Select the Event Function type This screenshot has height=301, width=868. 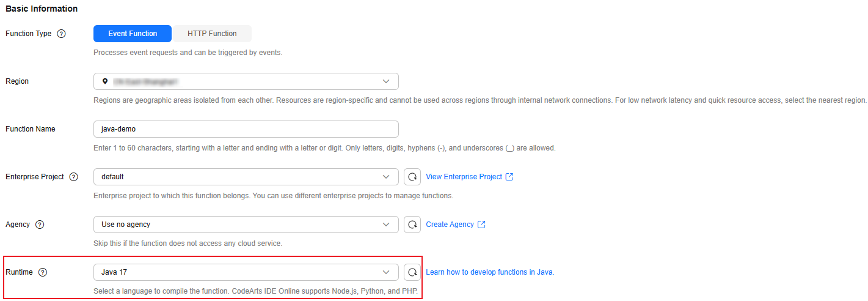133,34
